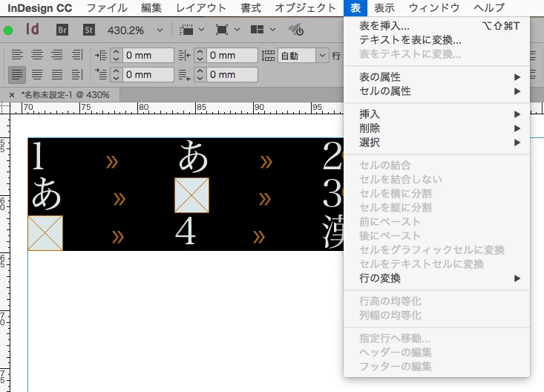544x392 pixels.
Task: Click justify with last line right icon
Action: [57, 75]
